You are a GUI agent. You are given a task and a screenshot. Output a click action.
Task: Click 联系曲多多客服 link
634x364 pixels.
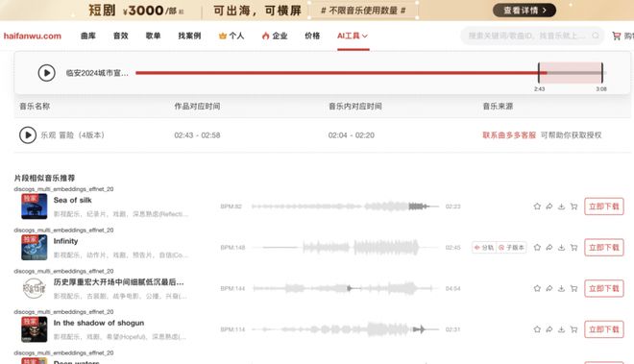(509, 135)
